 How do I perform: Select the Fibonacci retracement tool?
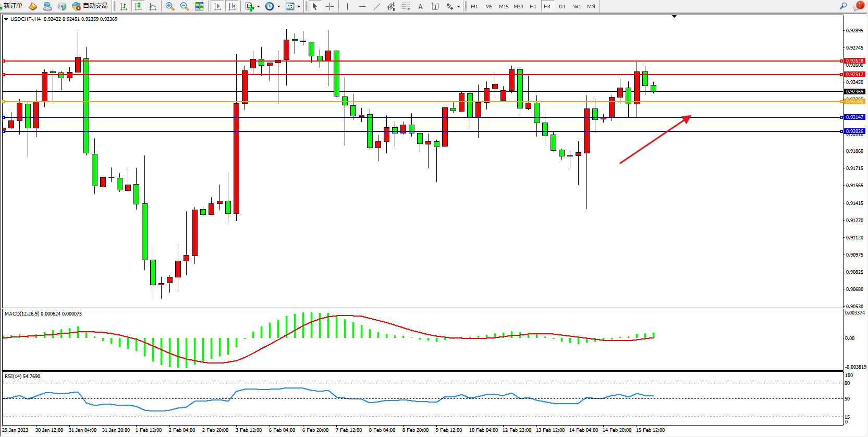406,6
